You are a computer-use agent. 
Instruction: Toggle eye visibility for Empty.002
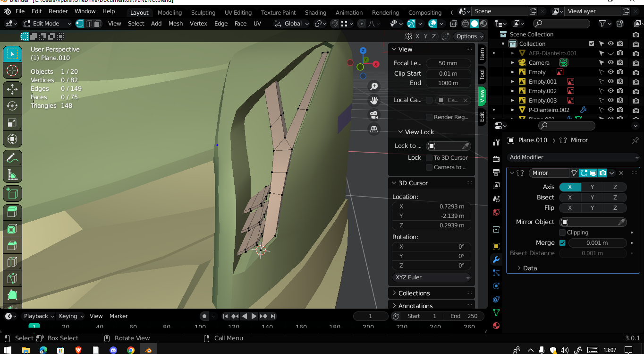[x=610, y=91]
